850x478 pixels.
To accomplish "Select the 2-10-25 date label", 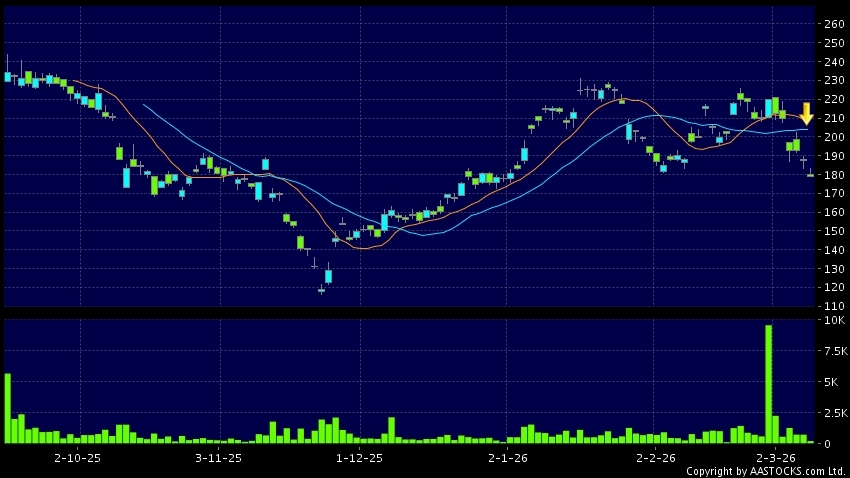I will click(77, 457).
